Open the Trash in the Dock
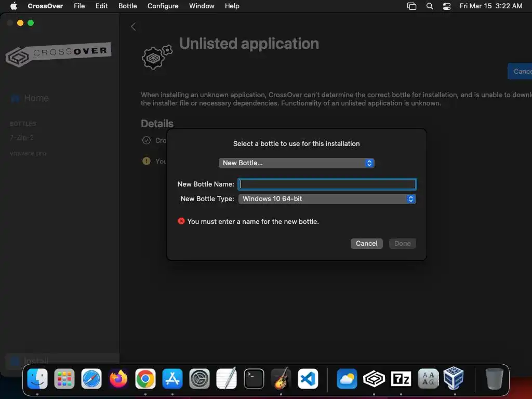This screenshot has height=399, width=532. 495,379
